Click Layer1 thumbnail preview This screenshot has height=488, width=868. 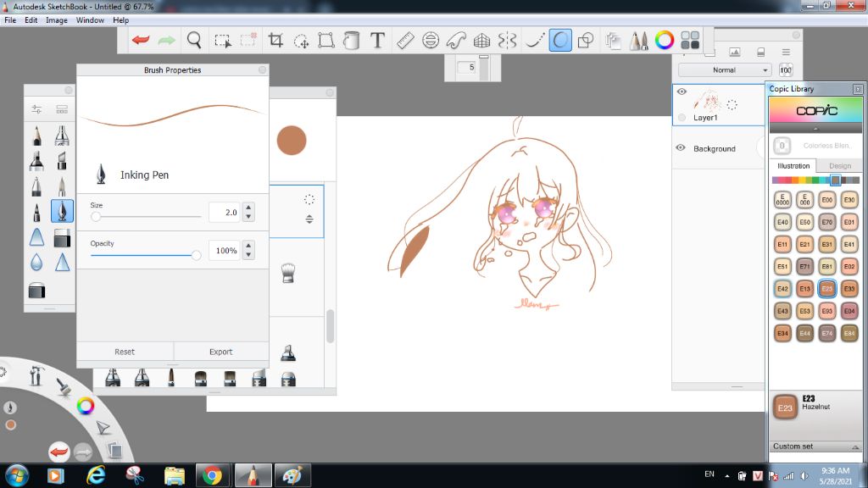click(x=708, y=102)
